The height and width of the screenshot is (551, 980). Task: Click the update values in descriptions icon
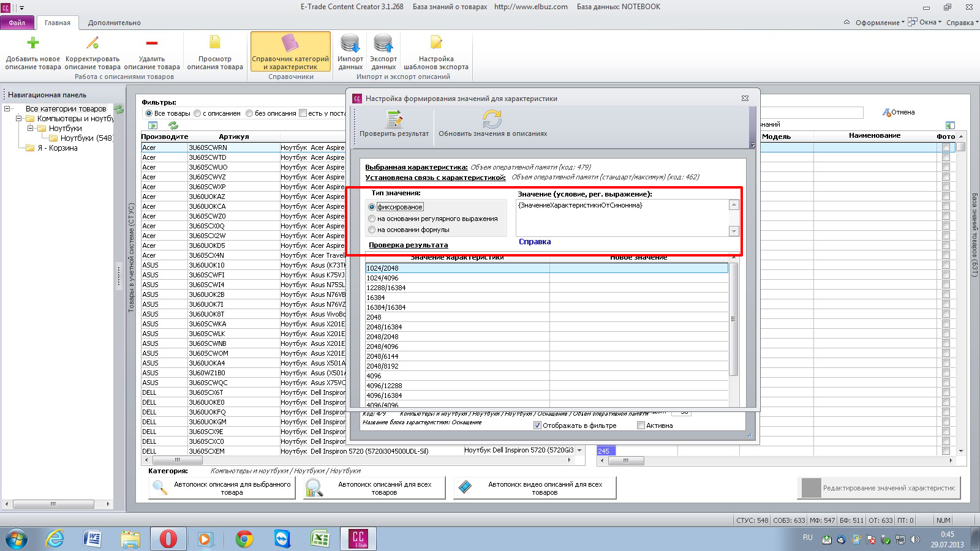click(x=492, y=119)
